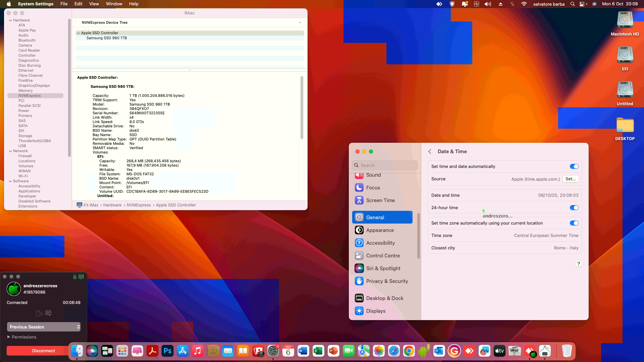Toggle automatic time zone by location
The height and width of the screenshot is (362, 644).
pos(574,223)
